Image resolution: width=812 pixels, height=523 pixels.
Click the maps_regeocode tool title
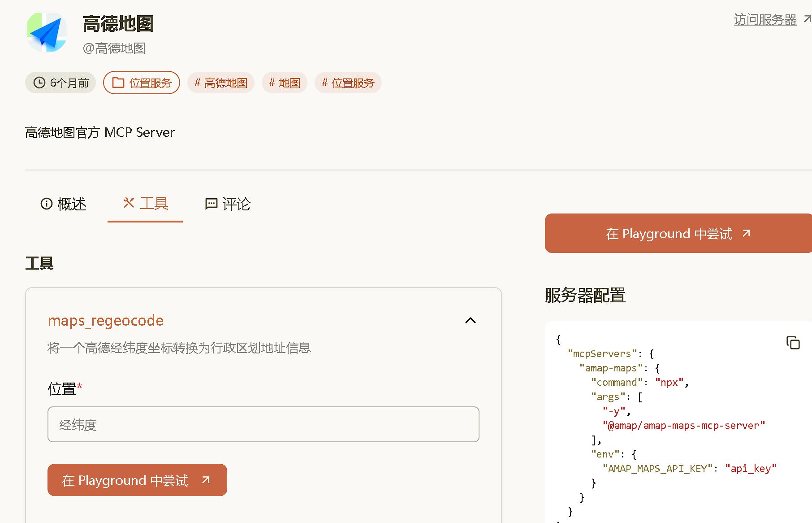point(106,320)
